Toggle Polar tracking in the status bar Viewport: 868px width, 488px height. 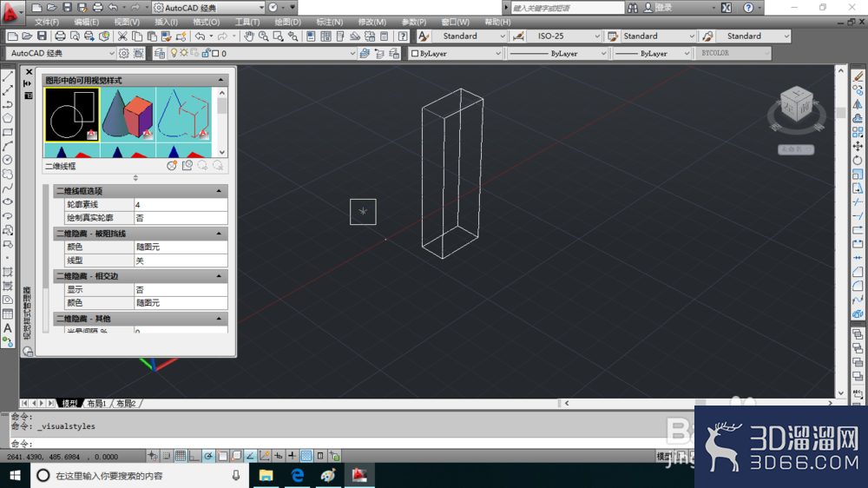[x=208, y=456]
